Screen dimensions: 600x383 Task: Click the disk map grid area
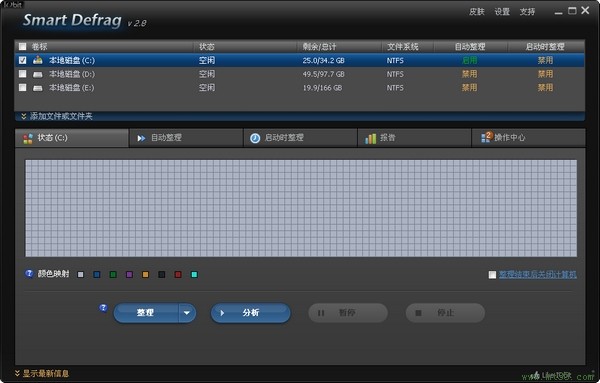tap(301, 208)
